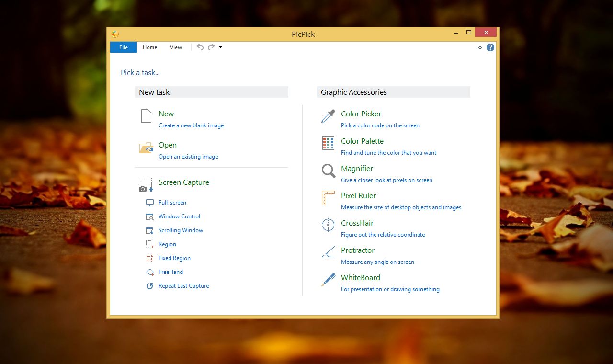Choose Window Control capture
The image size is (613, 364).
pyautogui.click(x=180, y=216)
